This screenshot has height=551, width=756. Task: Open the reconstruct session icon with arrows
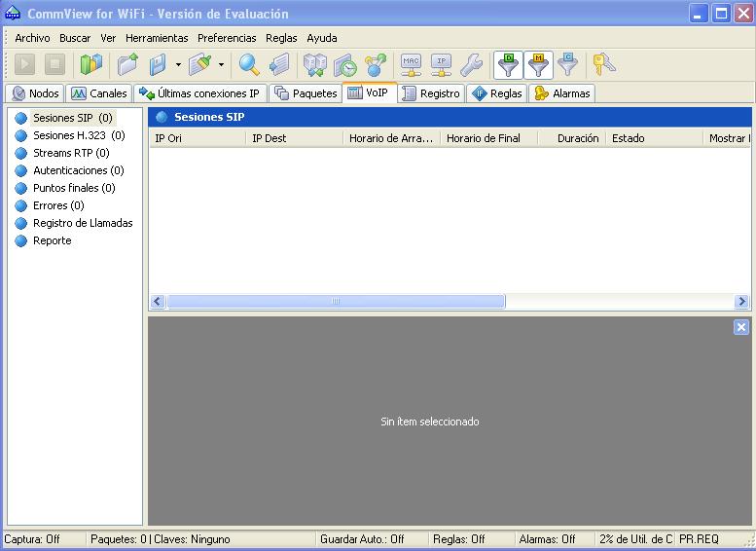tap(315, 64)
